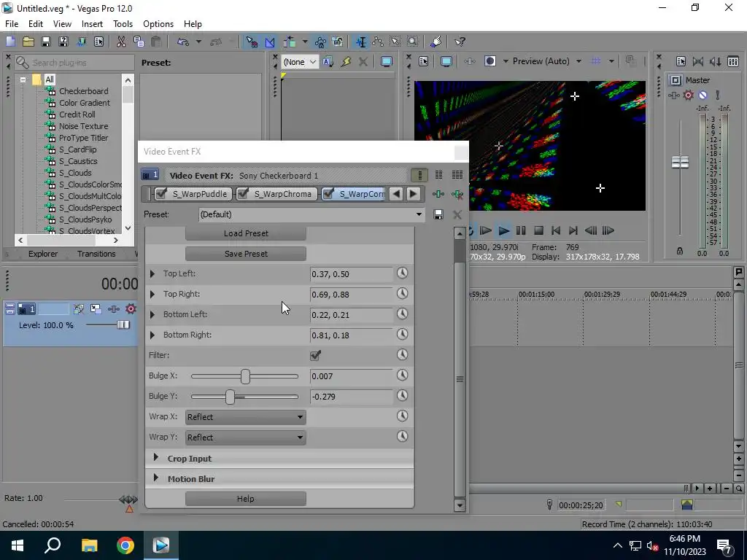Screen dimensions: 747x560
Task: Open the project Properties toolbar icon
Action: pyautogui.click(x=98, y=42)
